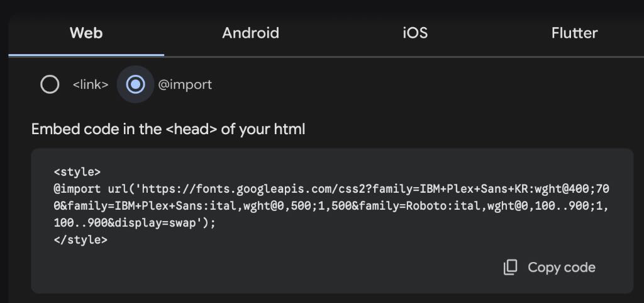Click the @import option label

[185, 84]
